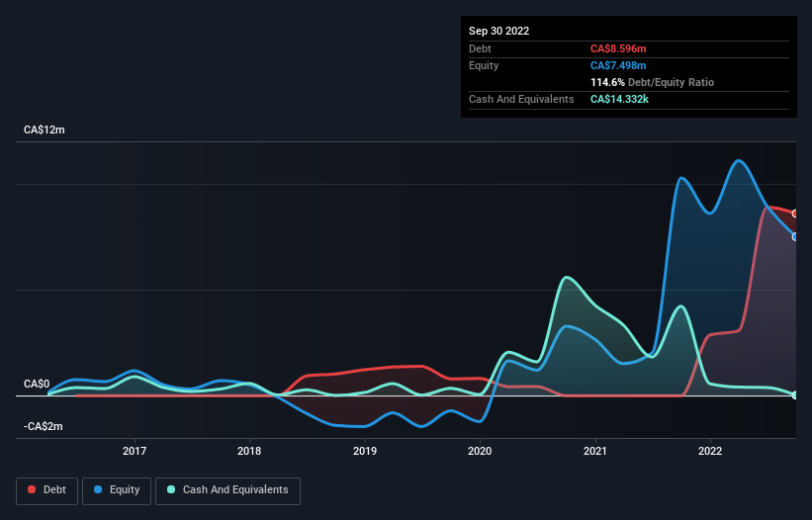This screenshot has height=520, width=812.
Task: Click the red Debt legend dot
Action: point(32,489)
